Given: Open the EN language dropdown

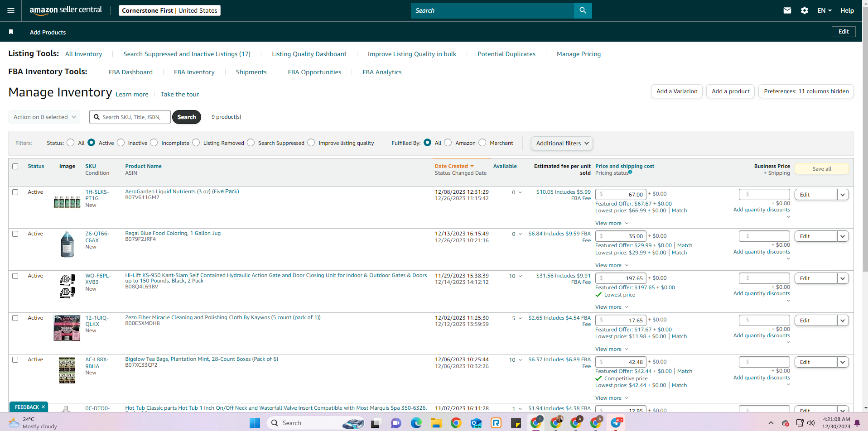Looking at the screenshot, I should click(824, 10).
